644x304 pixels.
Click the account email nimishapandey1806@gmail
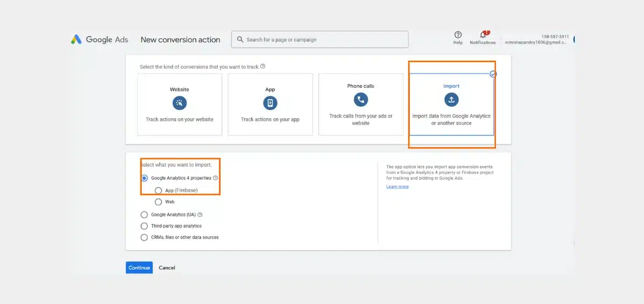535,42
